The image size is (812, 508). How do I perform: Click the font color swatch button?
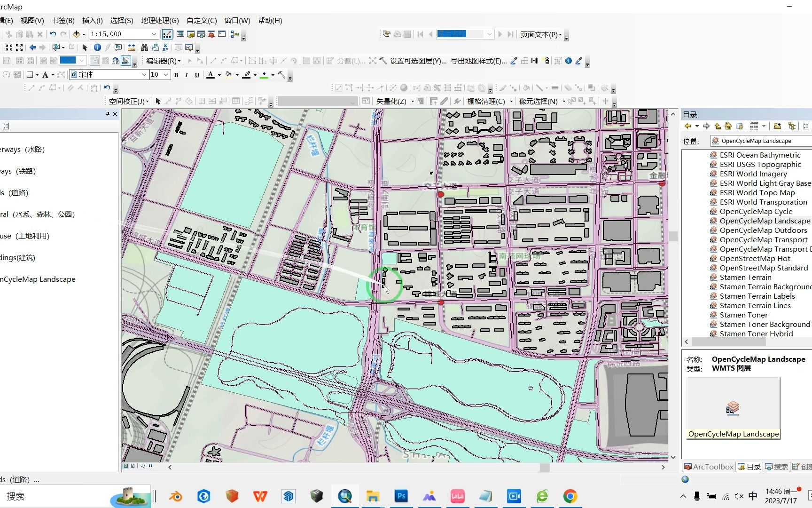pos(211,75)
